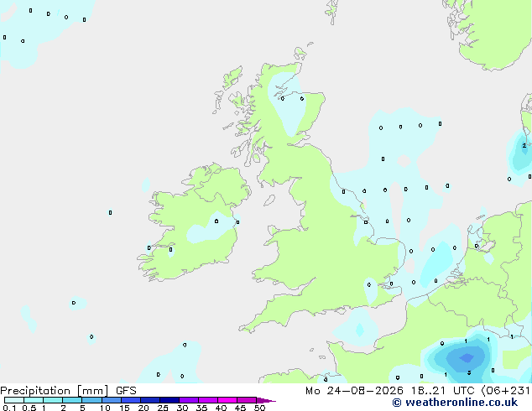Click the '25' legend label
Viewport: 532px width, 411px height.
point(163,408)
